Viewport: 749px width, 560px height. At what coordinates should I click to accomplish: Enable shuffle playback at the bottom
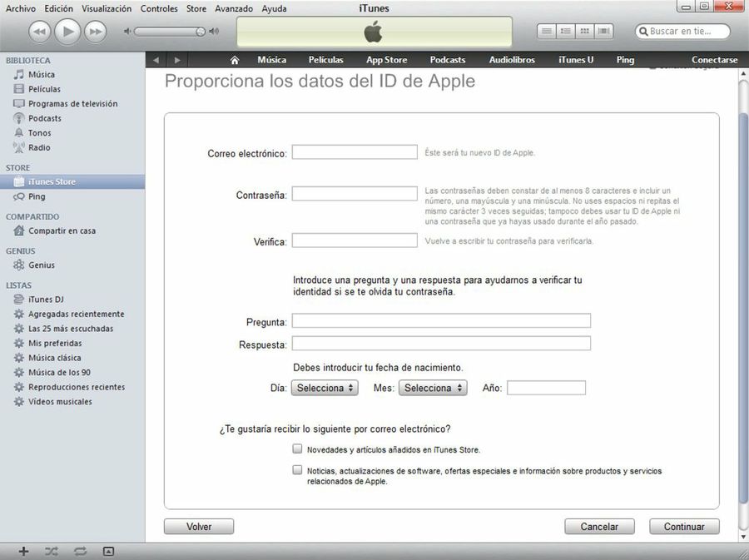pos(51,551)
